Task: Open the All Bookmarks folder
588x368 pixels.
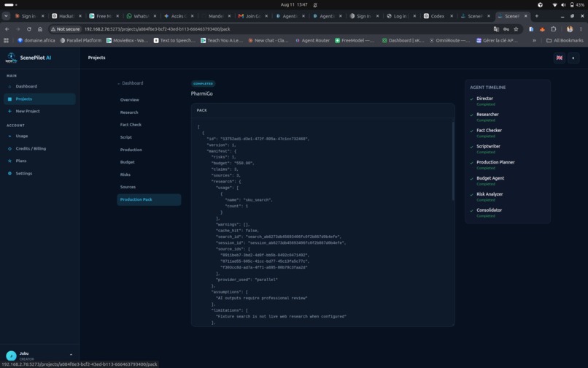Action: coord(565,40)
